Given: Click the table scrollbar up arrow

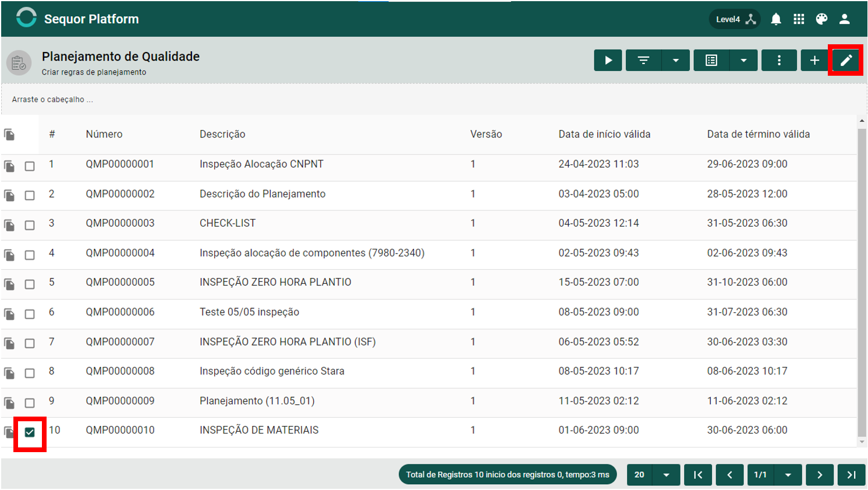Looking at the screenshot, I should pyautogui.click(x=862, y=121).
